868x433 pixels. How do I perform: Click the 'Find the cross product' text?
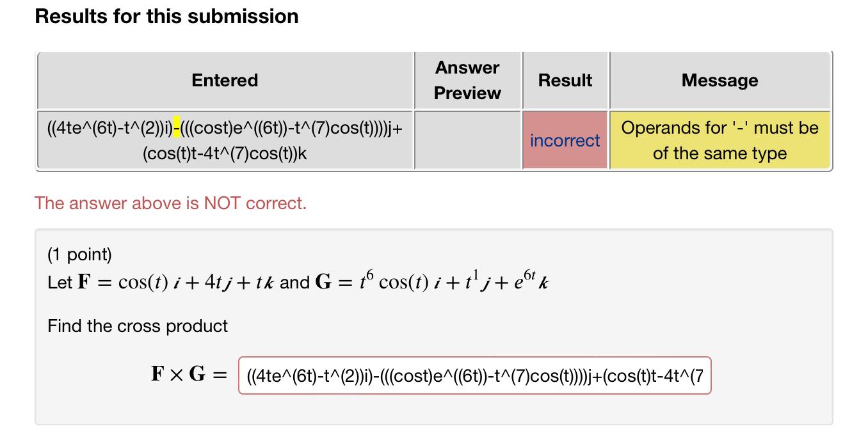click(x=138, y=326)
